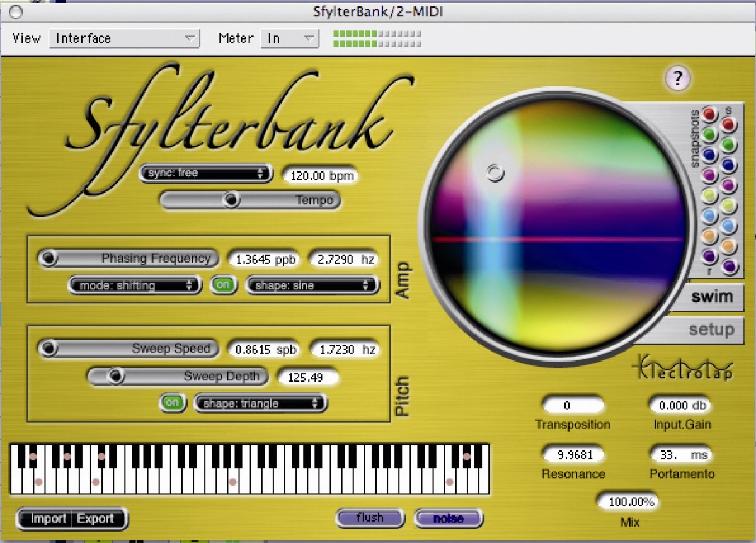
Task: Recall the dark blue snapshot in r column
Action: pyautogui.click(x=711, y=154)
